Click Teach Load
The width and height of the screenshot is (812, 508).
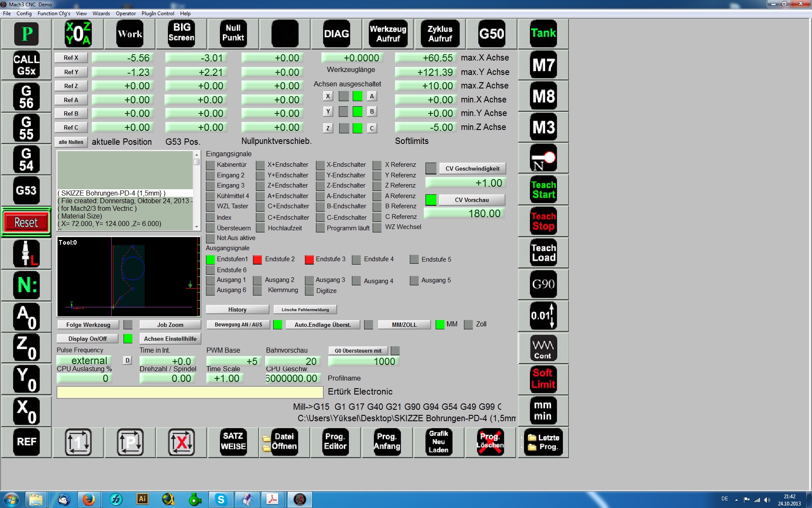point(543,253)
